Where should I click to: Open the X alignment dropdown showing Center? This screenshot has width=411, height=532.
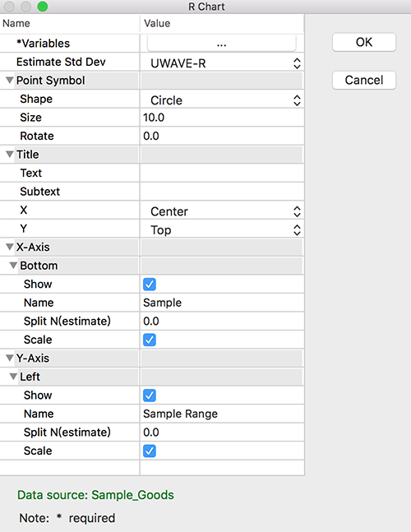click(222, 211)
